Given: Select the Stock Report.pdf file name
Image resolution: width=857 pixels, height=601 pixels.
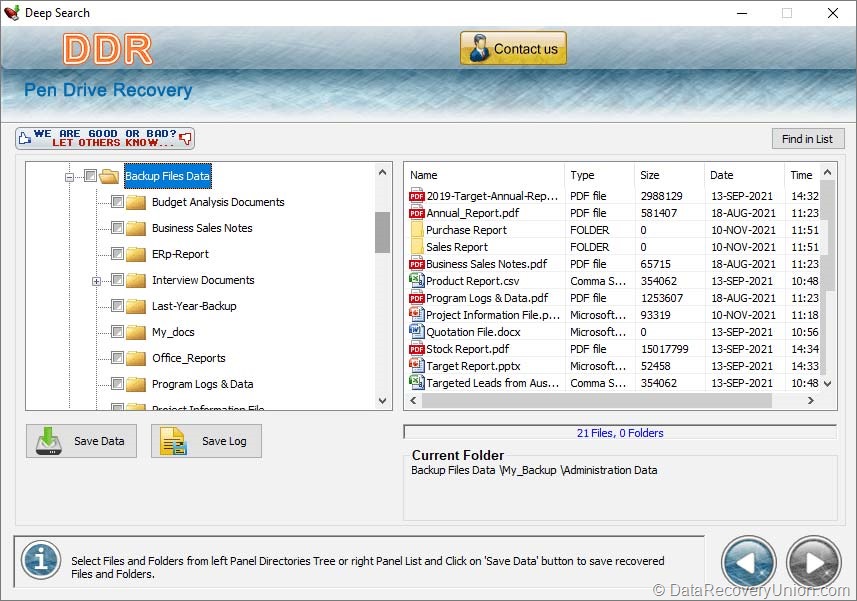Looking at the screenshot, I should click(x=467, y=349).
